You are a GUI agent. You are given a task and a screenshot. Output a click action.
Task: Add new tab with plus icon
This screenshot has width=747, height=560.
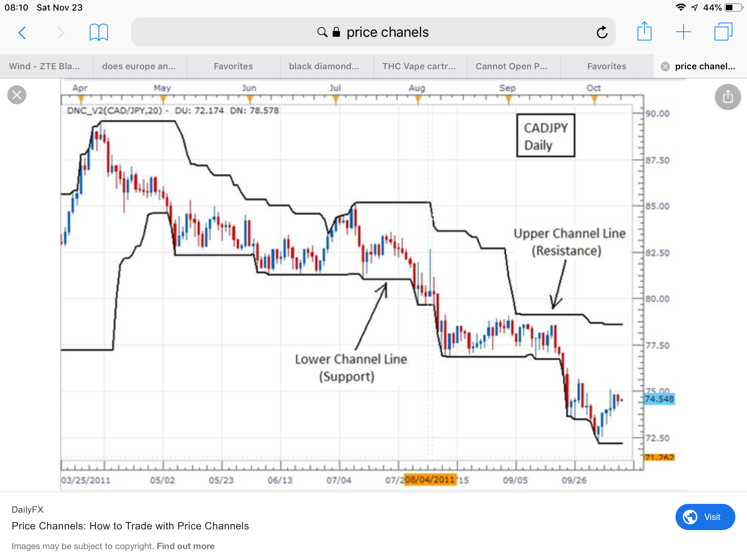pos(683,32)
